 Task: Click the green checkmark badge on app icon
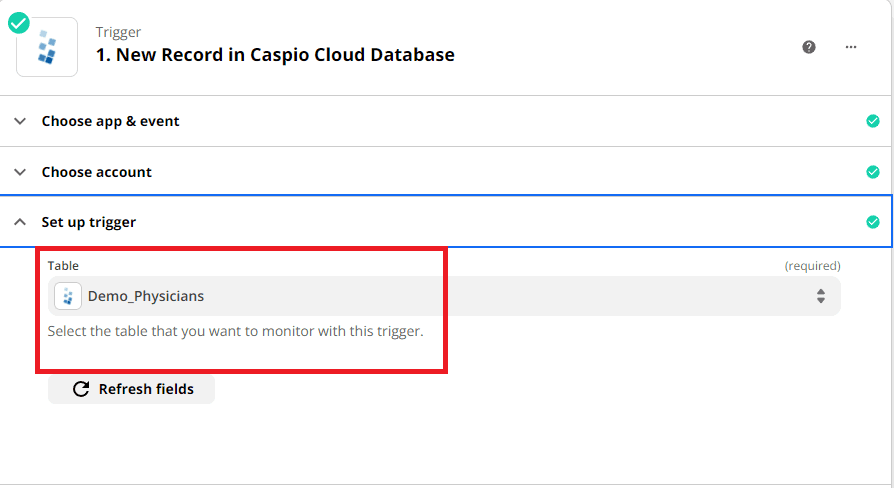tap(19, 22)
